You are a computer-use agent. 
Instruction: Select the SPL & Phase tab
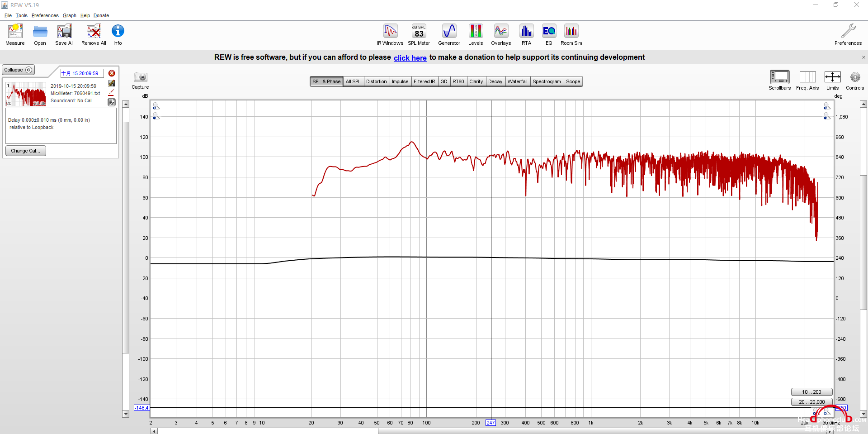pos(326,81)
